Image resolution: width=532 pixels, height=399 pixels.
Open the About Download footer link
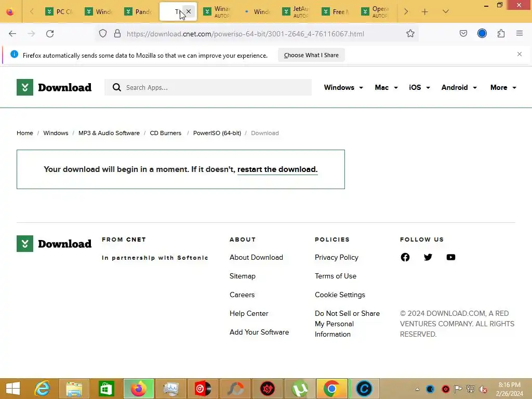coord(256,258)
